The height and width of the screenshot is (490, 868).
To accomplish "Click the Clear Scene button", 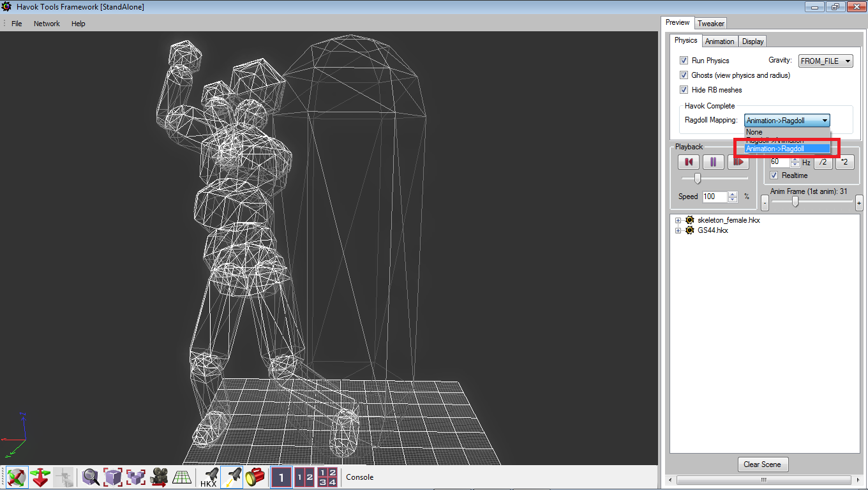I will [762, 464].
